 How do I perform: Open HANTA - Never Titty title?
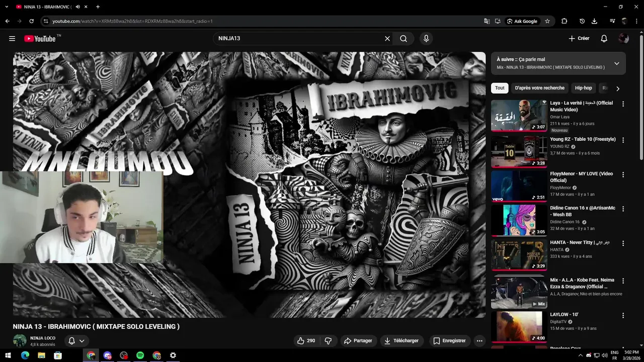pos(580,242)
